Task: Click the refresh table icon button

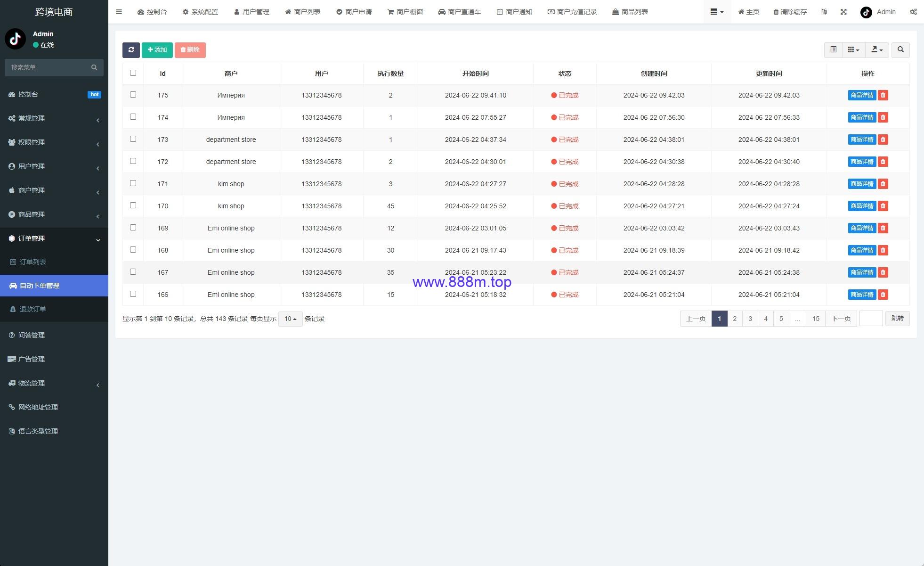Action: (131, 50)
